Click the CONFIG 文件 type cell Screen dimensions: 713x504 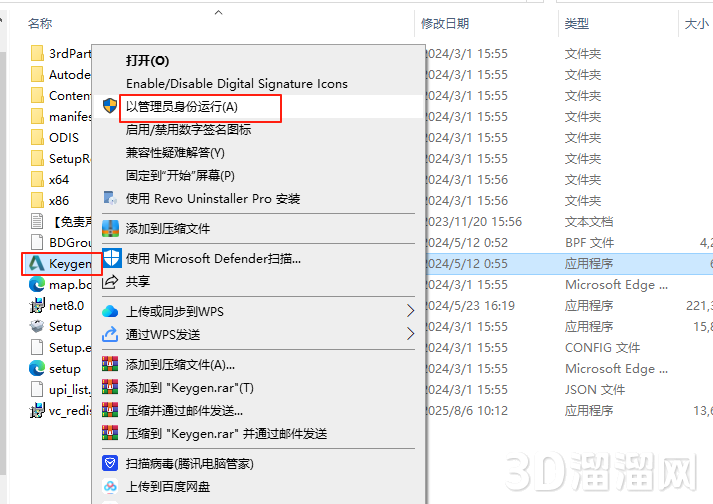click(603, 348)
